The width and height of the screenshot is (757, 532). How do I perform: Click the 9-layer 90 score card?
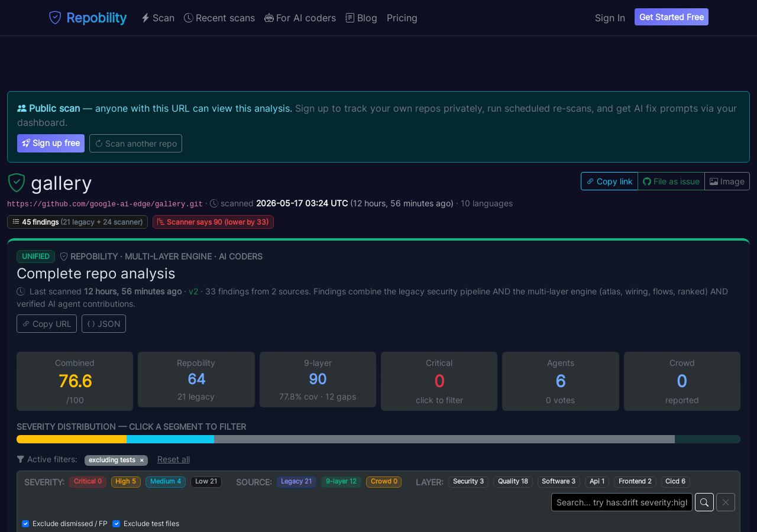[x=318, y=379]
